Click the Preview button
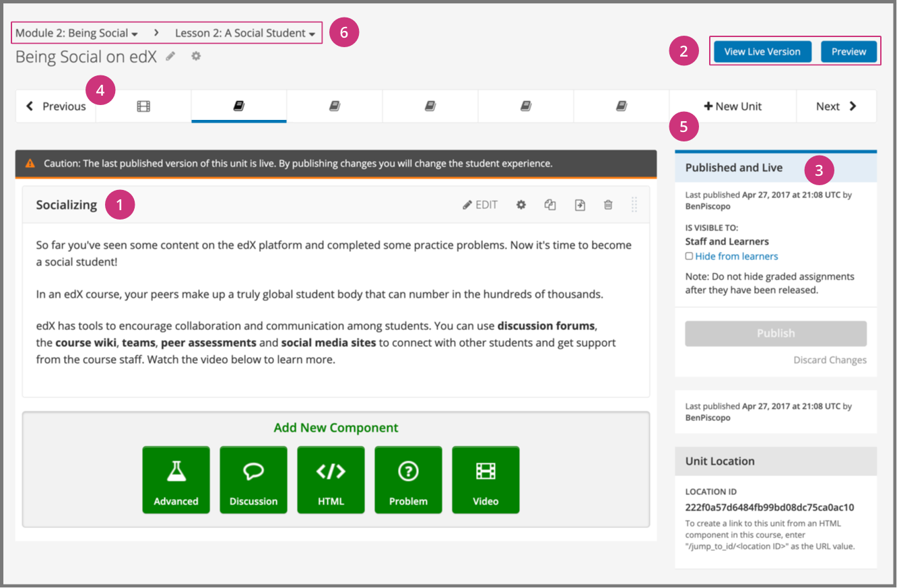Image resolution: width=897 pixels, height=588 pixels. 849,52
